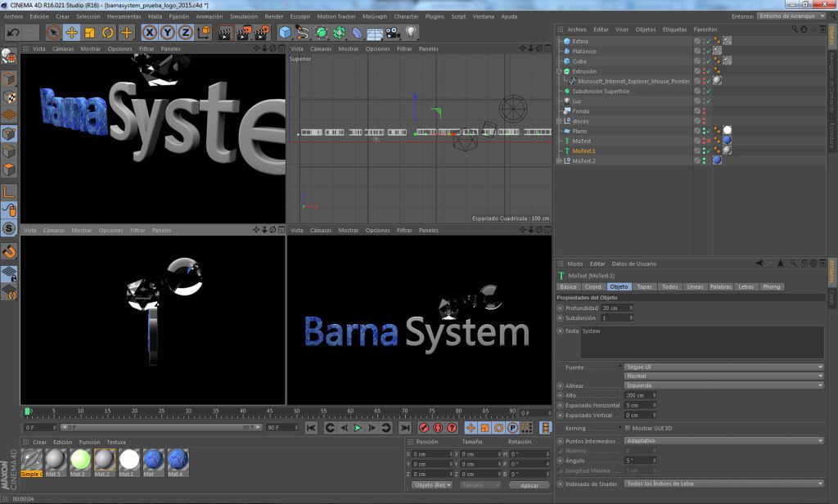Lock the X axis with the X icon
Screen dimensions: 838x504
pos(149,32)
